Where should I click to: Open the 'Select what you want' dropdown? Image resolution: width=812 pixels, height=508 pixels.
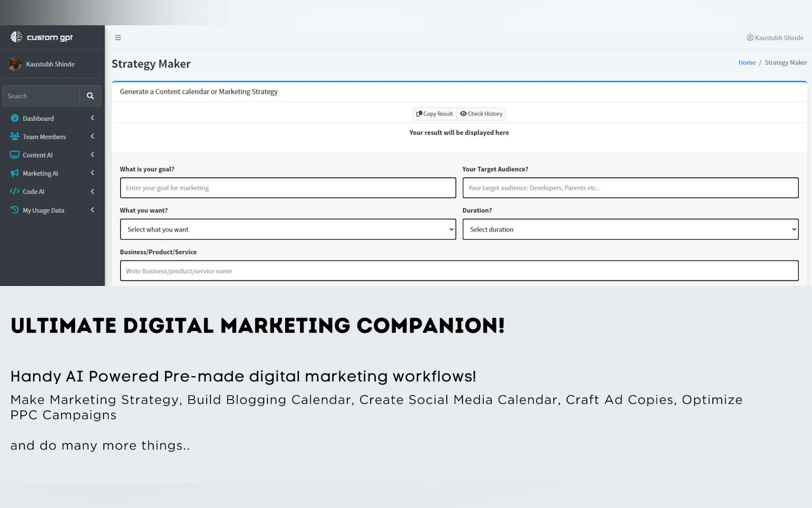(288, 229)
